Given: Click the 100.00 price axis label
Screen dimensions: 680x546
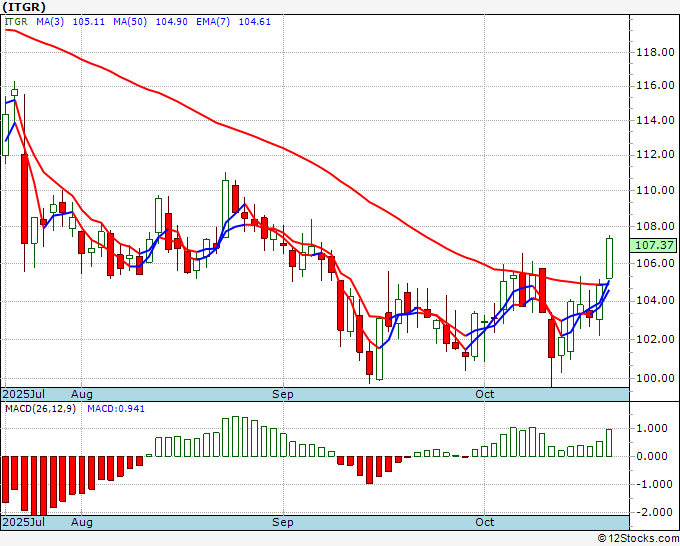Looking at the screenshot, I should tap(655, 378).
